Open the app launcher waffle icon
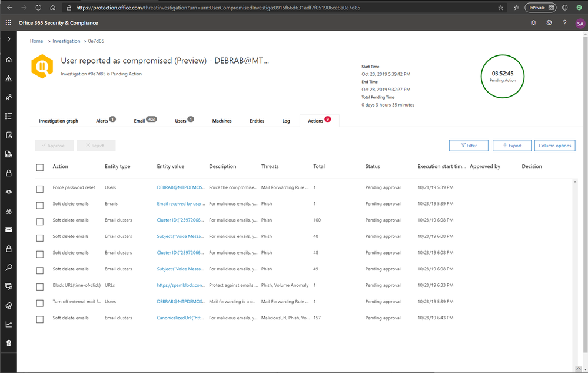Screen dimensions: 588x373 tap(8, 23)
